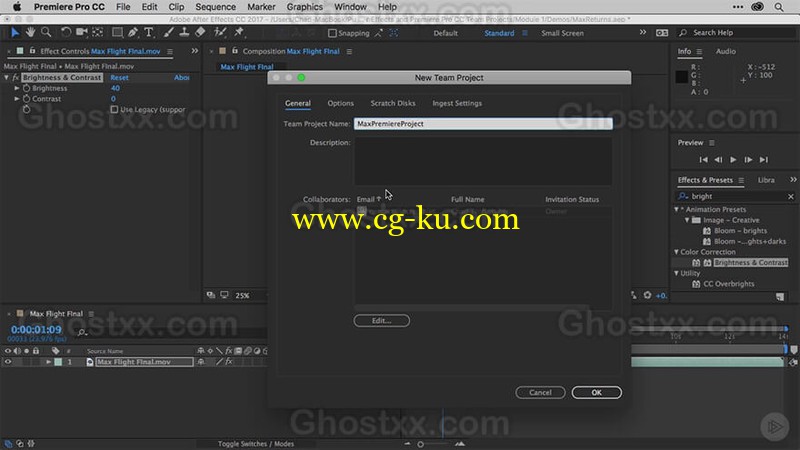Select the Rotation tool
This screenshot has width=800, height=450.
(x=66, y=33)
